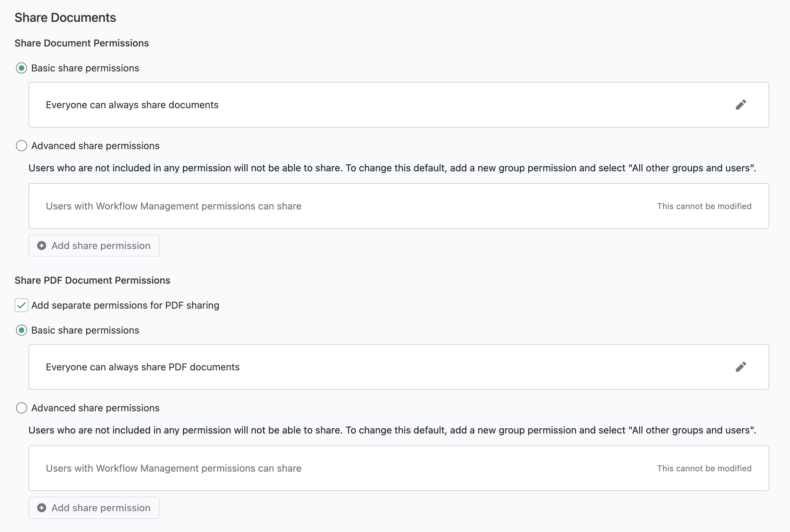Click 'Add share permission' button under PDF permissions
The width and height of the screenshot is (790, 532).
(x=94, y=508)
